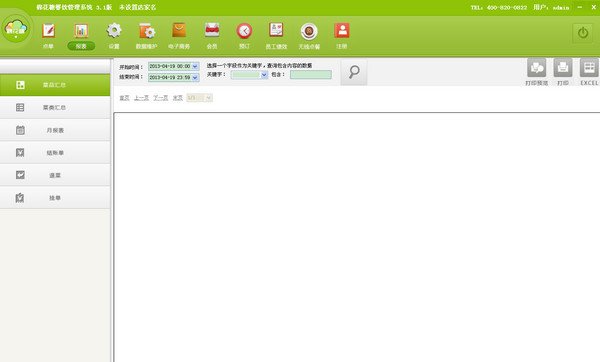Expand the 结束时间 end time dropdown
This screenshot has width=600, height=362.
[195, 77]
